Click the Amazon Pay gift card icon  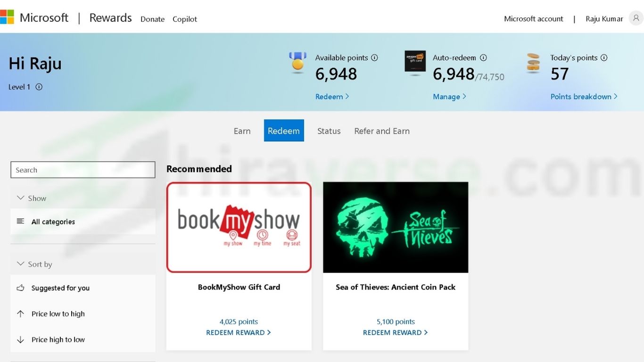[415, 61]
